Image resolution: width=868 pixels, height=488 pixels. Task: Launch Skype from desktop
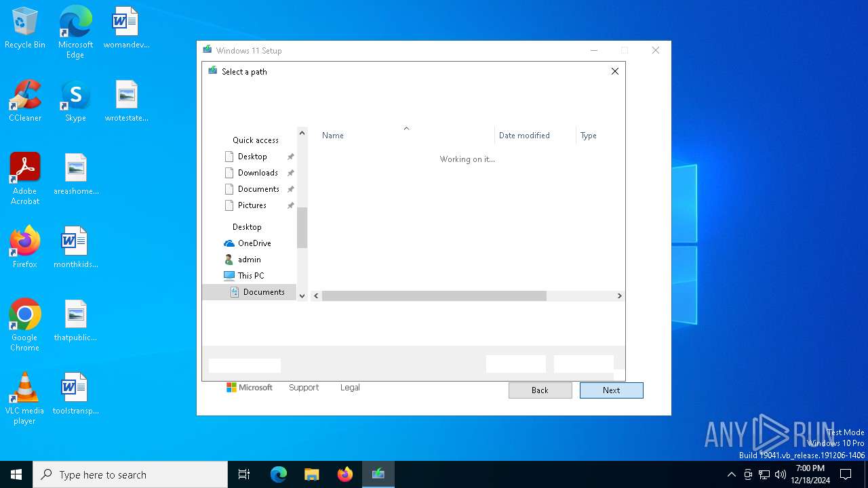tap(75, 102)
